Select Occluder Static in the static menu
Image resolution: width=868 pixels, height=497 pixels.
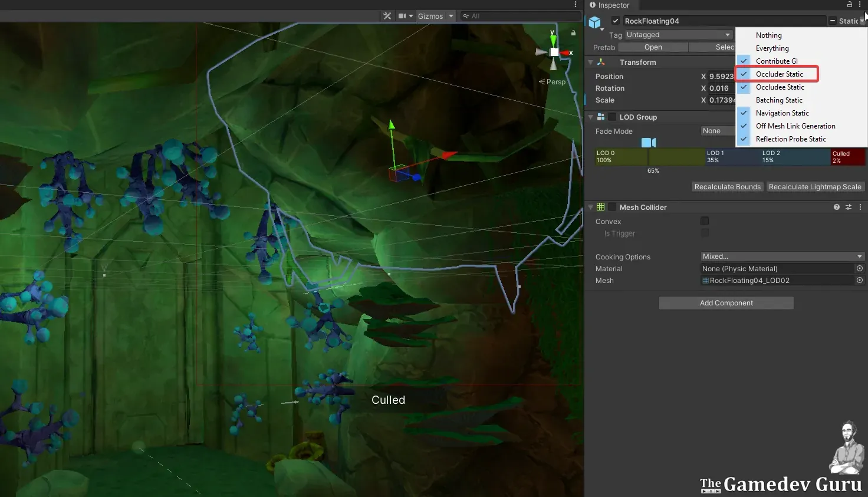[x=779, y=74]
